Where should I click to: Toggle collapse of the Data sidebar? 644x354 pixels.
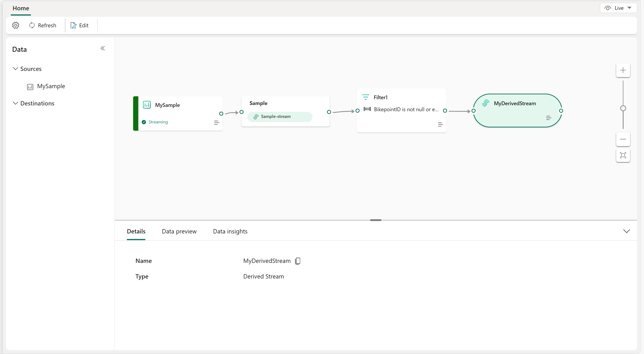pyautogui.click(x=102, y=48)
